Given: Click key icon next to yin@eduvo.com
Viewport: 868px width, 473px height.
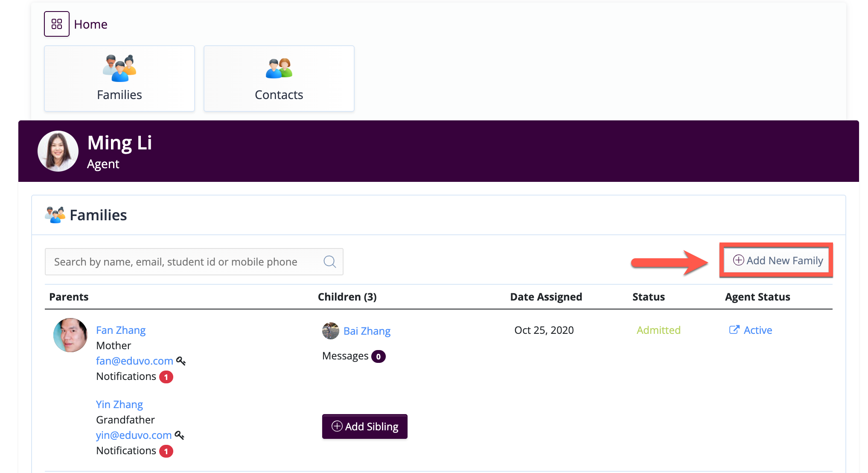Looking at the screenshot, I should (180, 435).
